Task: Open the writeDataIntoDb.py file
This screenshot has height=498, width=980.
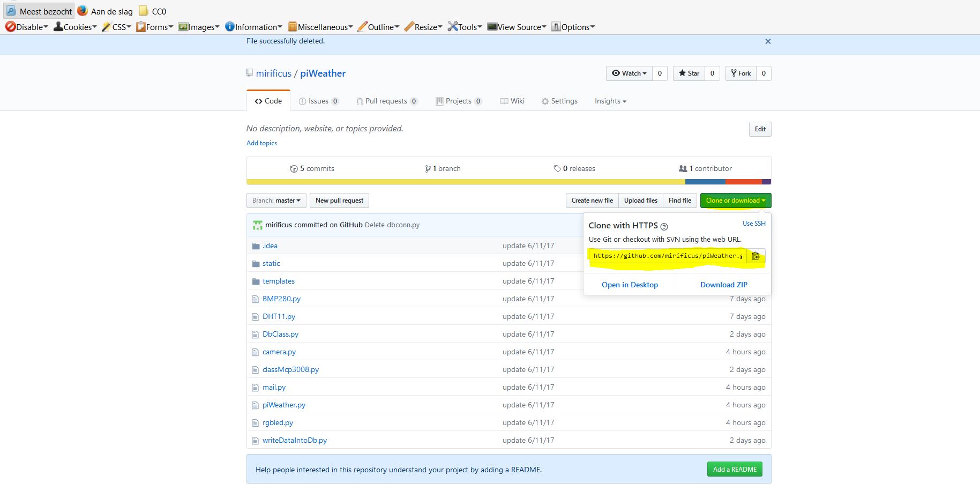Action: click(x=295, y=441)
